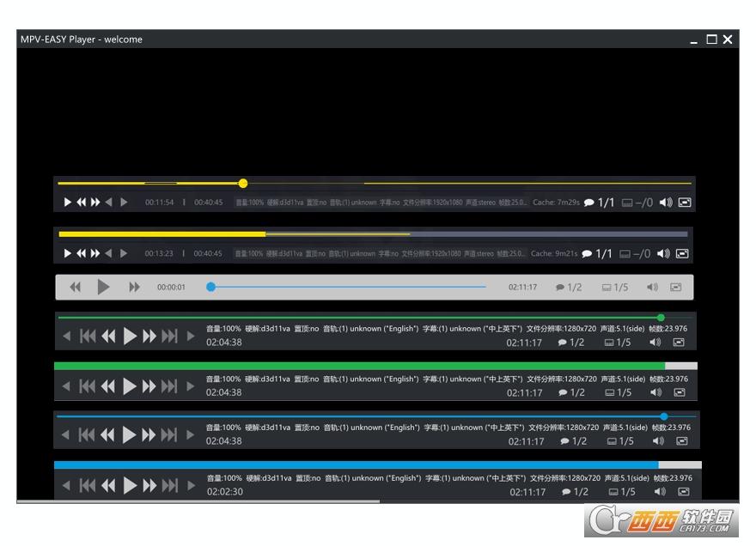Click the round yellow seek knob

[x=243, y=183]
